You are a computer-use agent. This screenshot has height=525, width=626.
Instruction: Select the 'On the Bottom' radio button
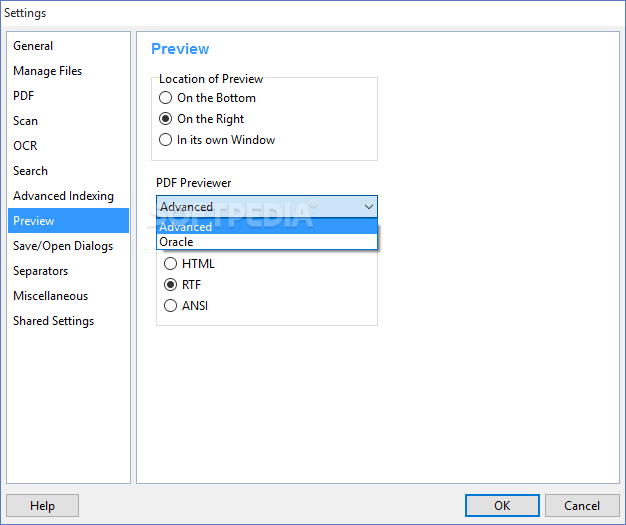pos(166,98)
